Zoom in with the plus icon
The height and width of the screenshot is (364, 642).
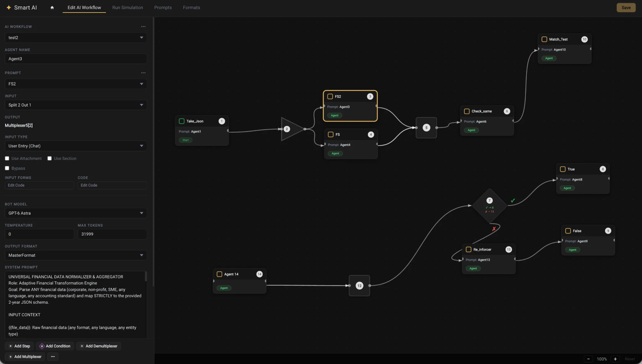615,359
